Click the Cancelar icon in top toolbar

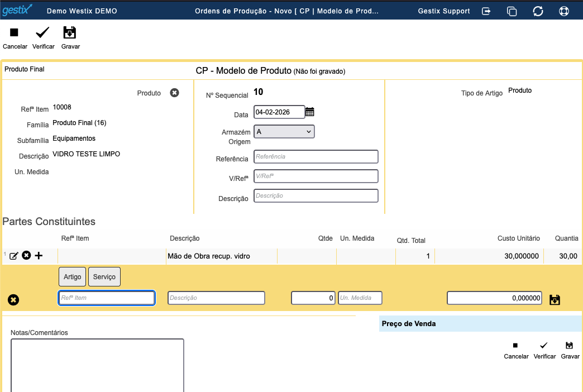point(15,34)
